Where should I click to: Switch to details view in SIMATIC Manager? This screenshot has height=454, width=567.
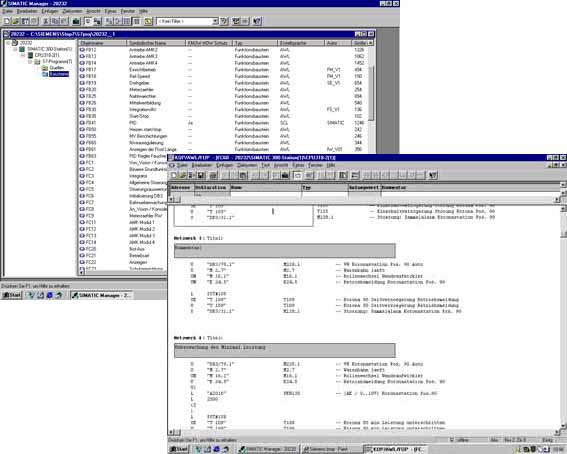tap(137, 21)
